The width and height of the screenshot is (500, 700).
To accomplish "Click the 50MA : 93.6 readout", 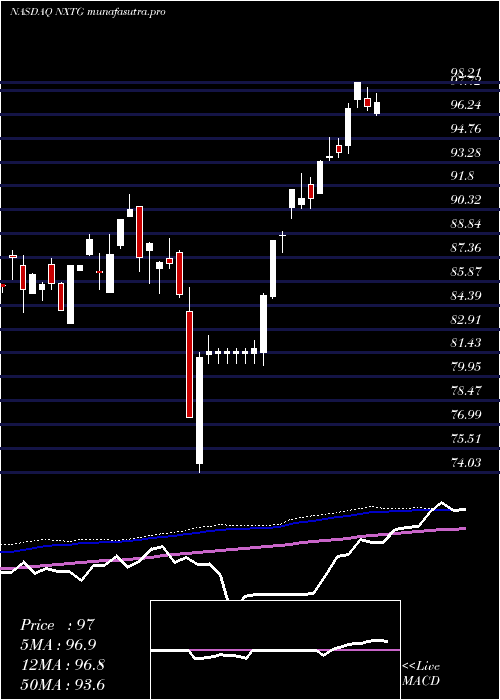I will (x=62, y=684).
